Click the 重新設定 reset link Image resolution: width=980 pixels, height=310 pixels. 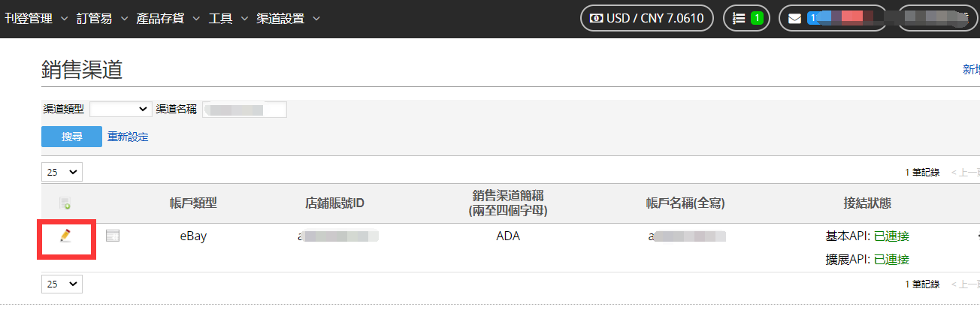pyautogui.click(x=128, y=137)
